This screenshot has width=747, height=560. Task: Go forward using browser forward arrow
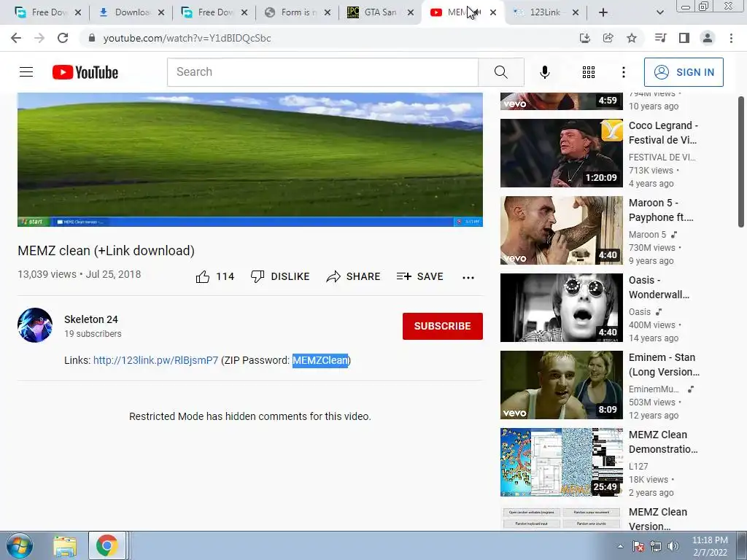pyautogui.click(x=39, y=38)
